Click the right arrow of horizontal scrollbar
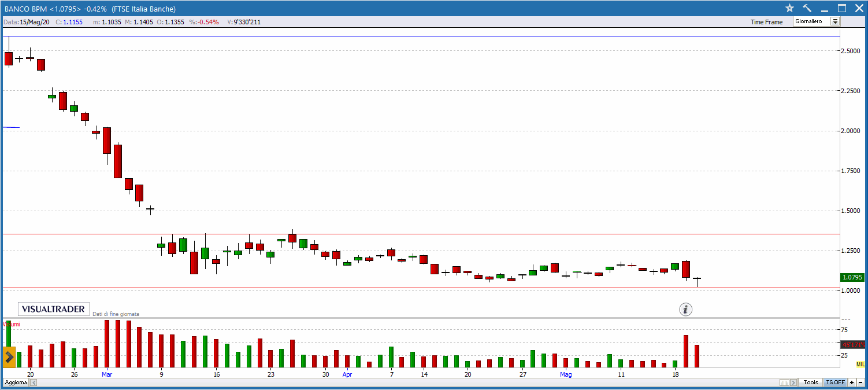The width and height of the screenshot is (868, 390). 795,382
